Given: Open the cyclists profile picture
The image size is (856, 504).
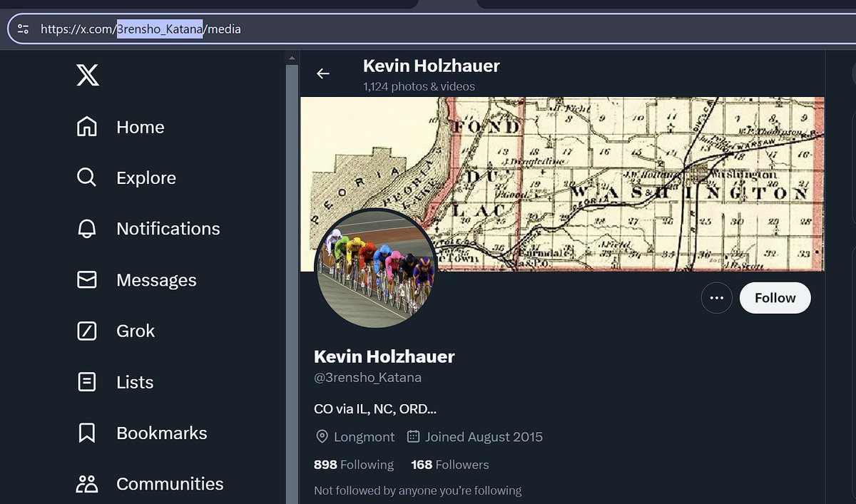Looking at the screenshot, I should tap(376, 269).
